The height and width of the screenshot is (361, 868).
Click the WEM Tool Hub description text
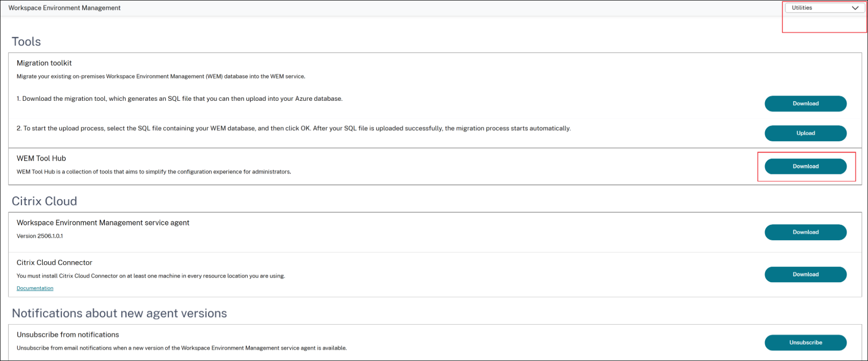click(x=154, y=172)
